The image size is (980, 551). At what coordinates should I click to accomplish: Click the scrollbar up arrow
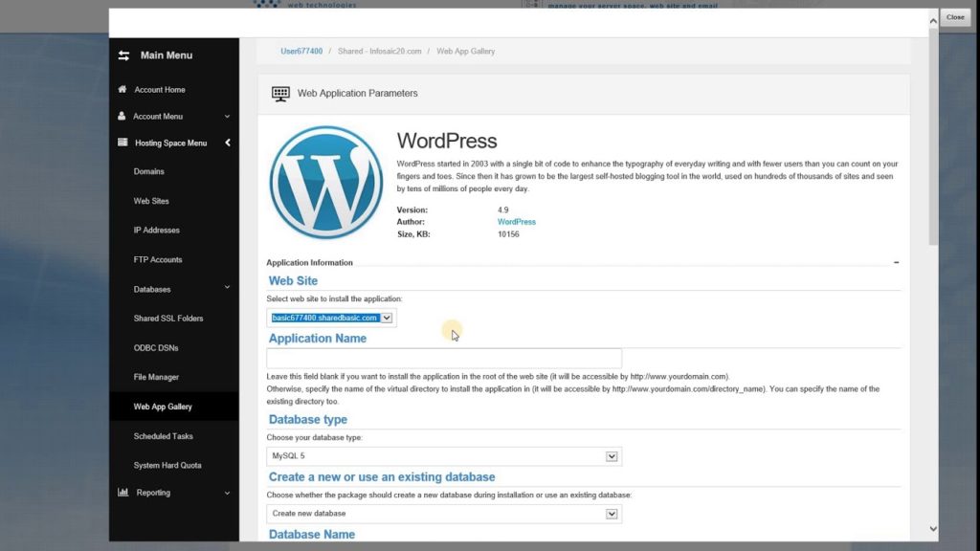click(933, 21)
